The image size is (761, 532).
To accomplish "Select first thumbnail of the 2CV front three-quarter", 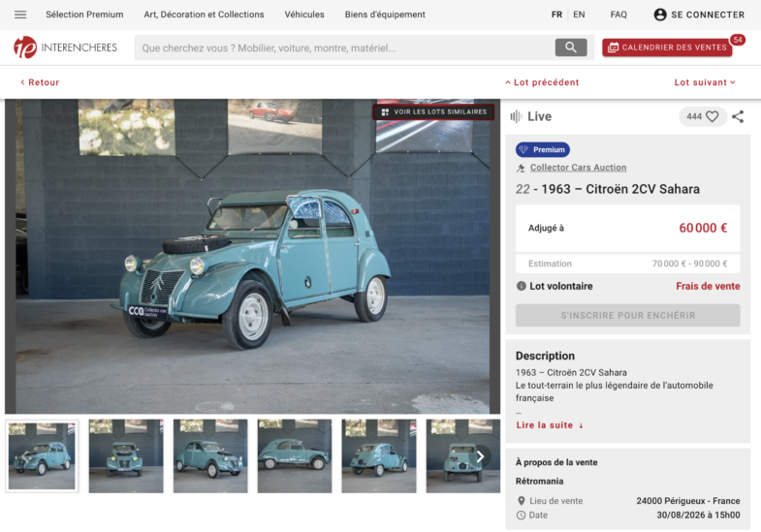I will pos(42,456).
